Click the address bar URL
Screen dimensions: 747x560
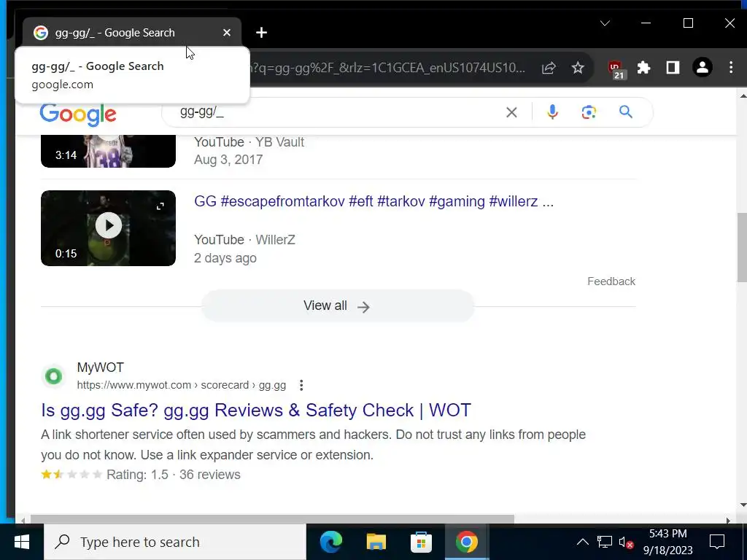click(388, 68)
